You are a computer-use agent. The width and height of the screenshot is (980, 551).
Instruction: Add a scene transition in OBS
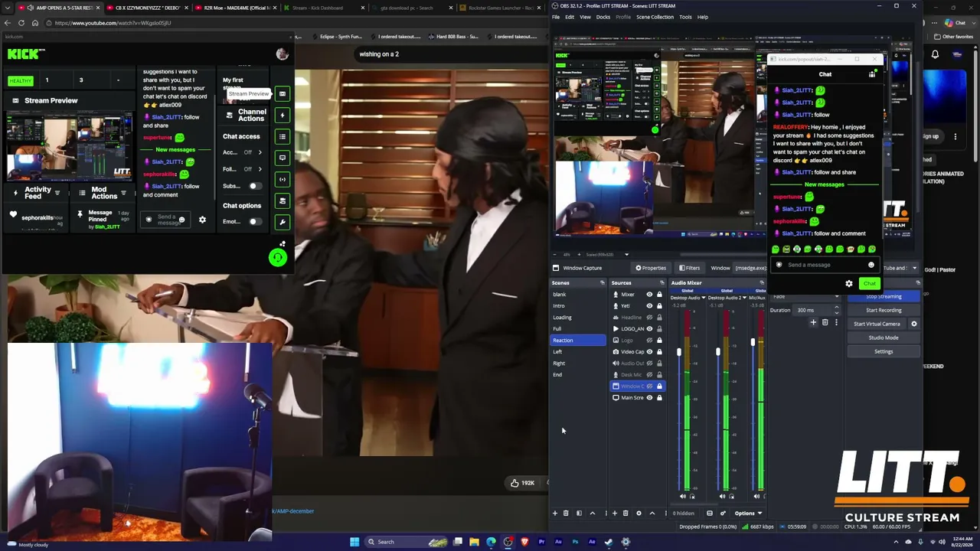coord(813,323)
